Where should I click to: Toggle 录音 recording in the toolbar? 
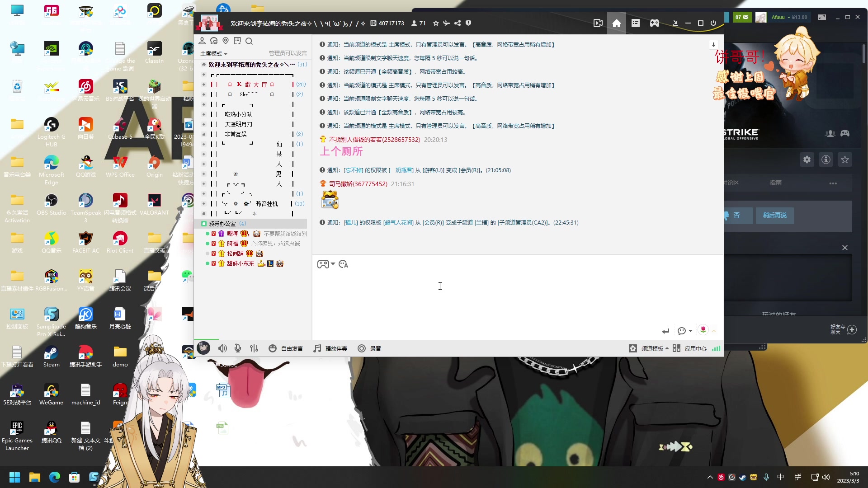click(x=369, y=348)
